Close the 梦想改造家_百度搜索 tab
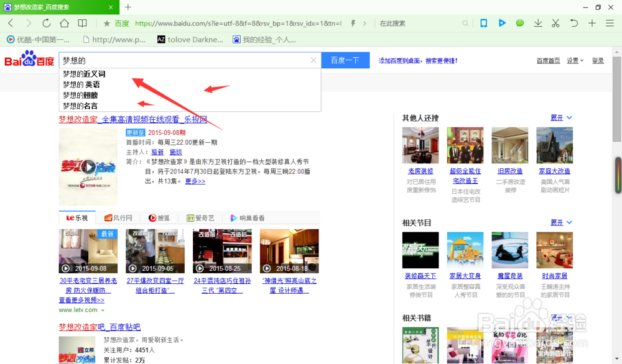 111,7
